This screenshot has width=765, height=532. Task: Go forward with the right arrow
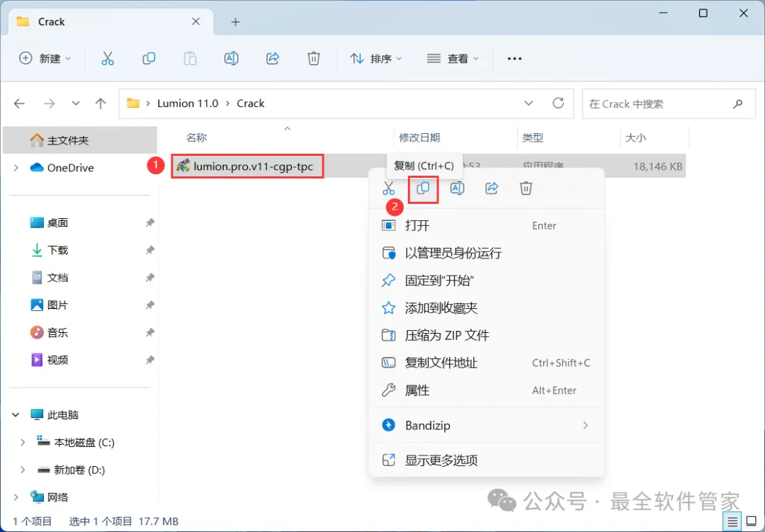[50, 103]
